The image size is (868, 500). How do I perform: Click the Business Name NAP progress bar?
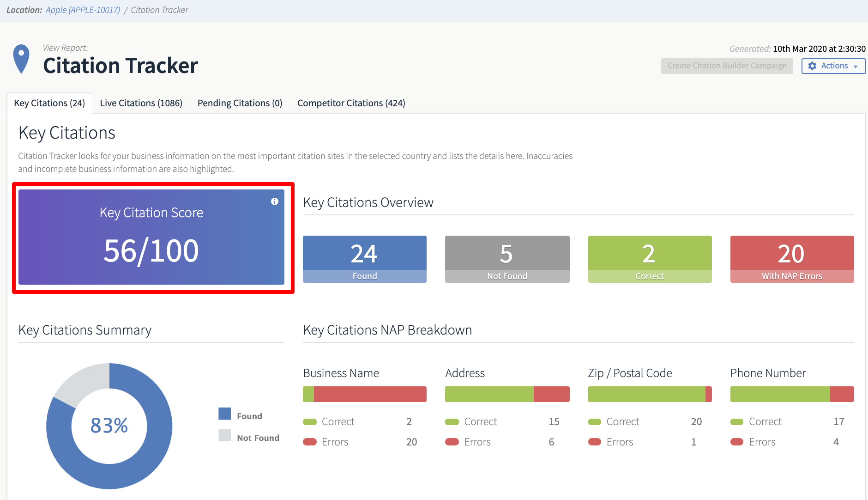[365, 394]
